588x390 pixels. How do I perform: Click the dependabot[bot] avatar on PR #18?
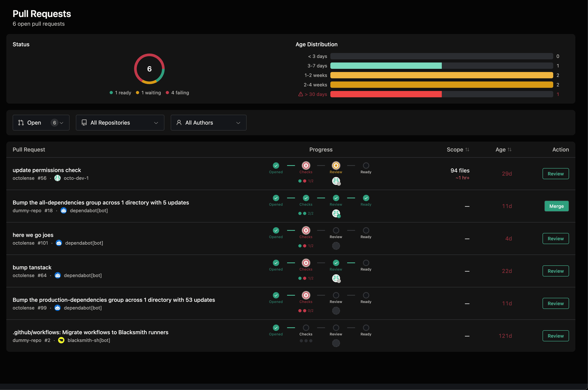point(64,210)
